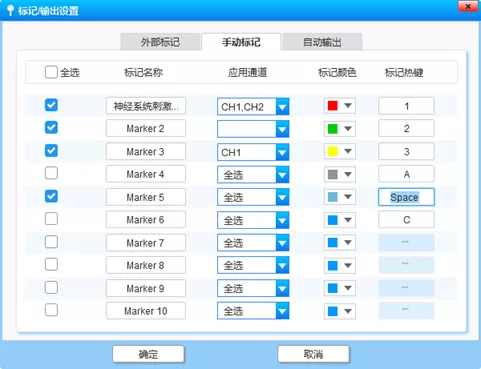This screenshot has width=481, height=369.
Task: Switch to the 自动输出 tab
Action: click(322, 42)
